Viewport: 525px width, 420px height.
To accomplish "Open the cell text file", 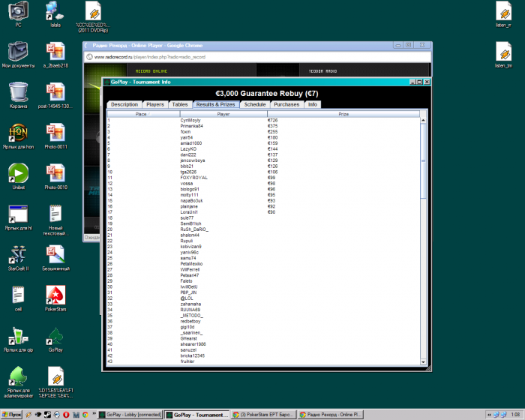I will pyautogui.click(x=18, y=298).
